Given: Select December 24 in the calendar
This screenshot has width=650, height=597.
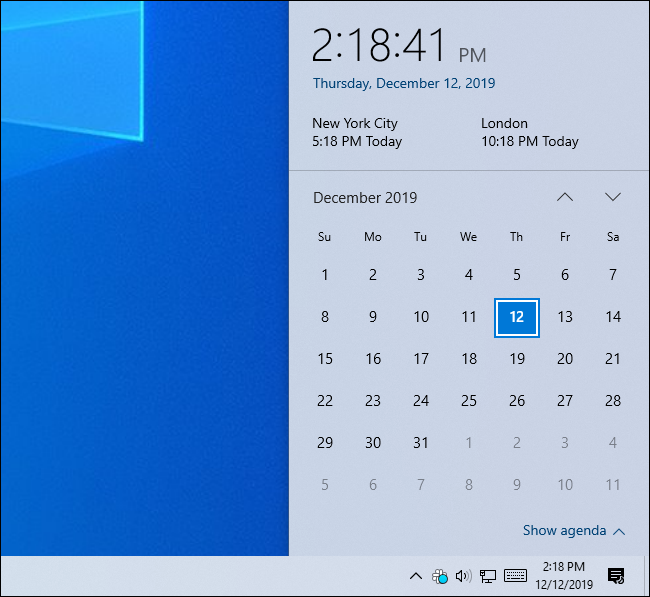Looking at the screenshot, I should (x=420, y=401).
